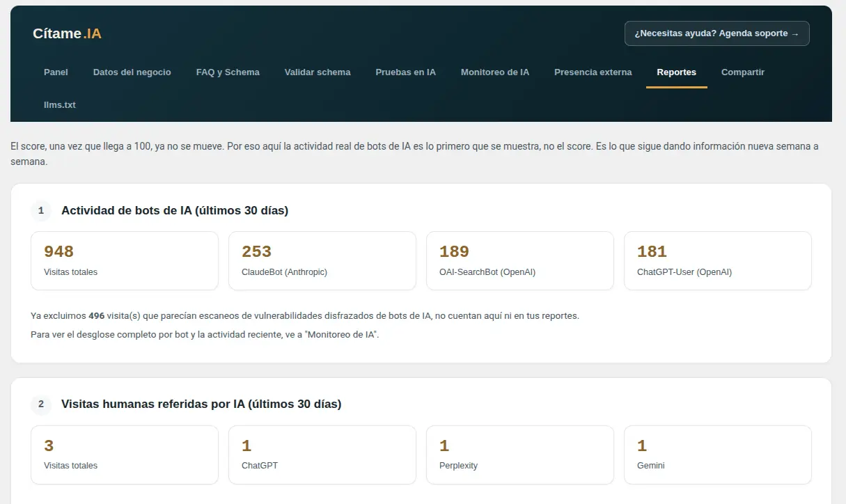Navigate to Monitoreo de IA tab
The width and height of the screenshot is (846, 504).
[495, 72]
